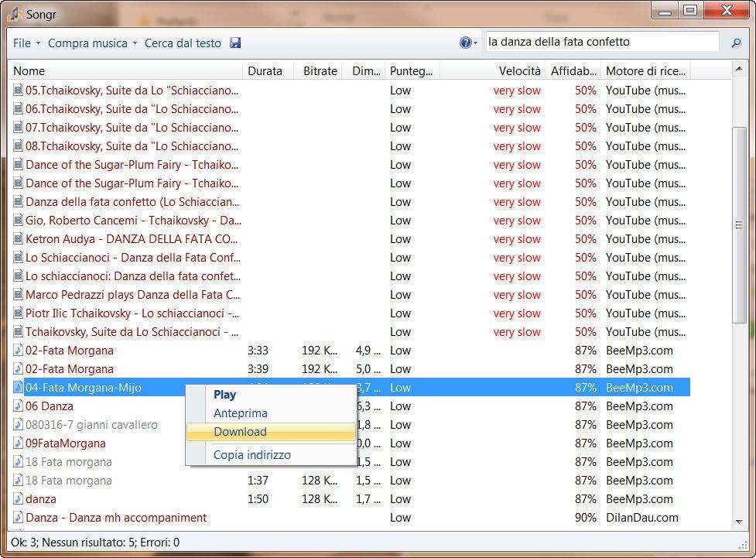Viewport: 756px width, 558px height.
Task: Select Tchaikovsky, Suite da Lo Schiaccianoci row
Action: [350, 332]
